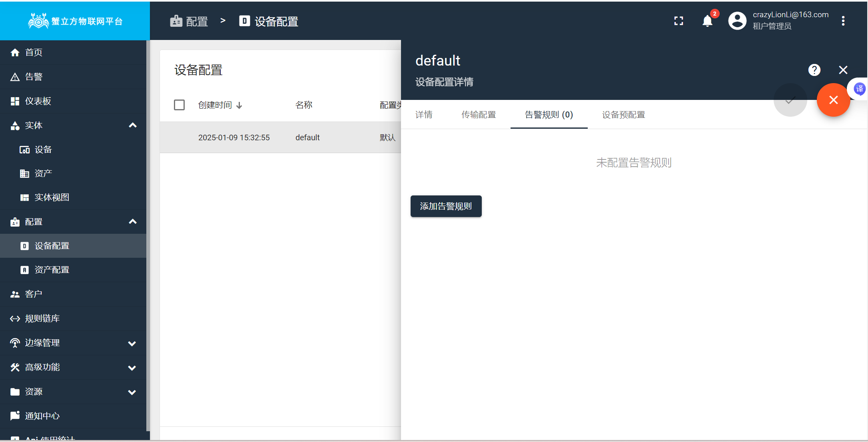Click the 名称 column header
The image size is (868, 442).
(x=304, y=105)
